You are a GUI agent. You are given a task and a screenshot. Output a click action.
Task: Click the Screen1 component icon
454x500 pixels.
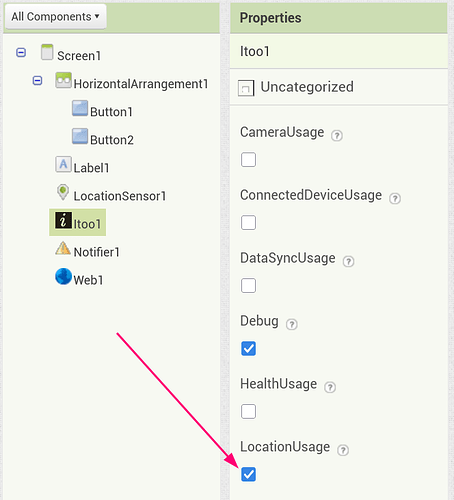pyautogui.click(x=47, y=52)
